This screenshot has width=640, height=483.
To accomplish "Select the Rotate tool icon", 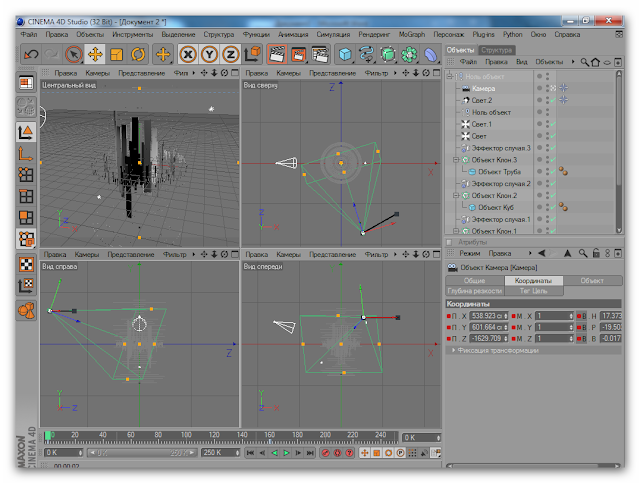I will click(139, 54).
